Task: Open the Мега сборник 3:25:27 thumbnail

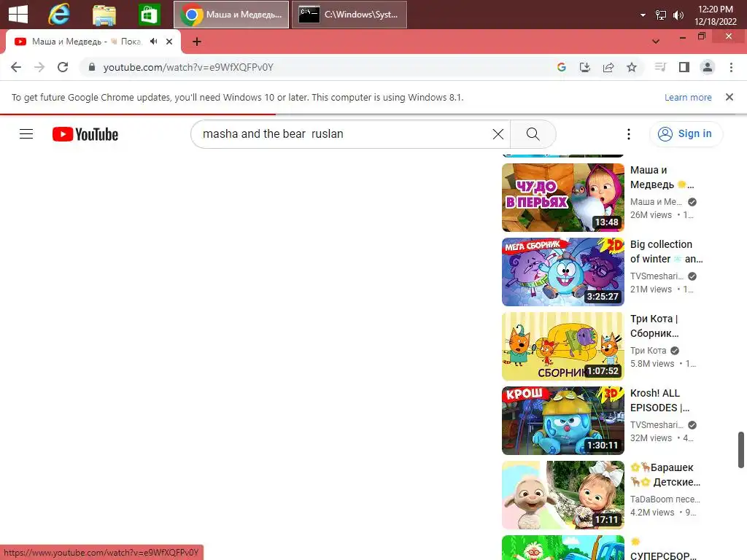Action: tap(562, 272)
